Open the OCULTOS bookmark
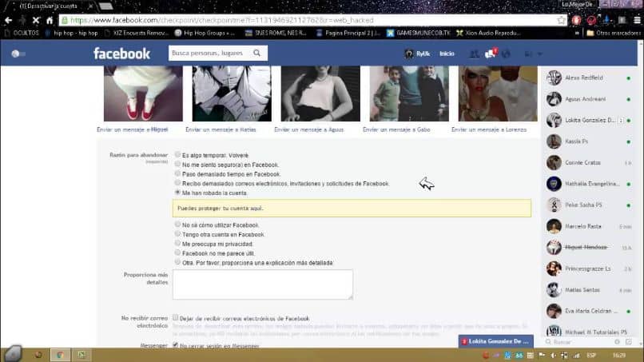The width and height of the screenshot is (644, 362). click(22, 33)
